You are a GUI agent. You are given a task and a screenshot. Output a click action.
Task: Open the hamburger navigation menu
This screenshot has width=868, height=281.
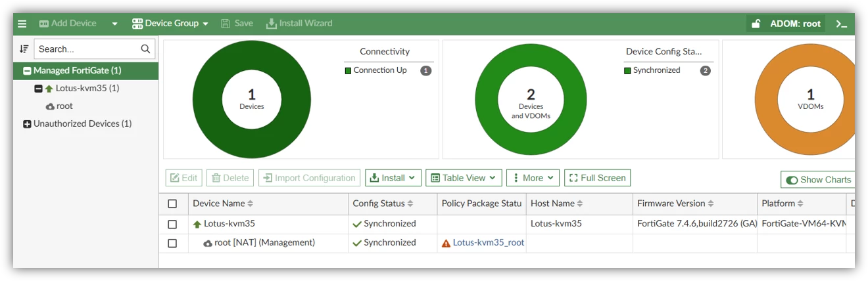[22, 24]
